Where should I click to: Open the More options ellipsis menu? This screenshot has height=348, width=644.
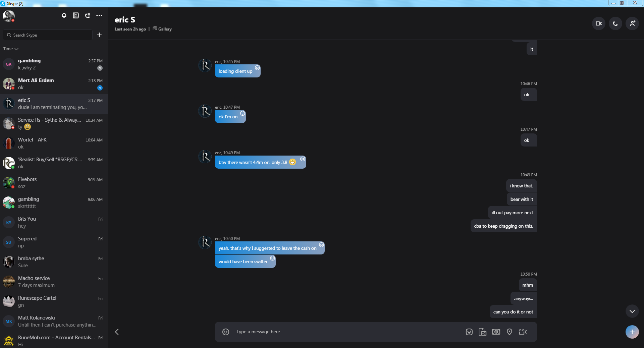(x=99, y=15)
